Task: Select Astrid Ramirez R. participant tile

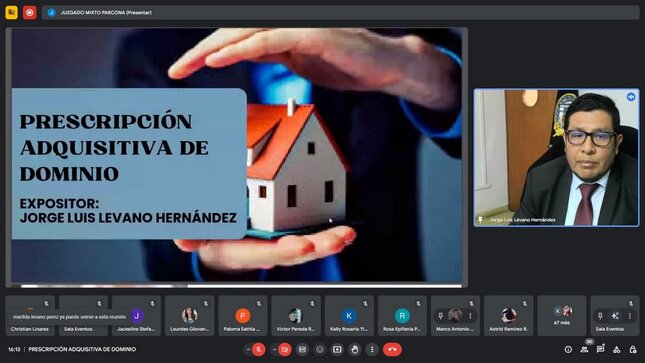Action: tap(509, 316)
